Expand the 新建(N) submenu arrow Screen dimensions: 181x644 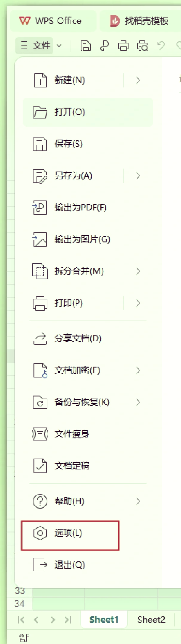138,80
